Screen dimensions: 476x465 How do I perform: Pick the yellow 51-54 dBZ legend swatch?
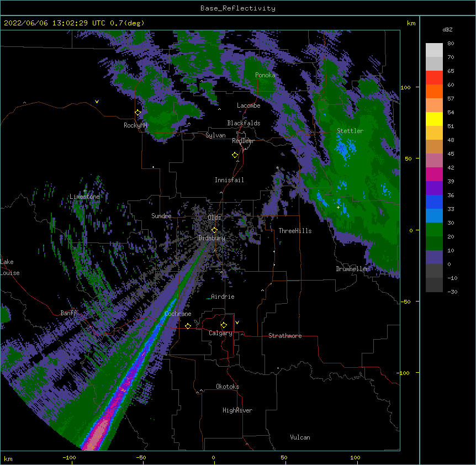[x=434, y=119]
